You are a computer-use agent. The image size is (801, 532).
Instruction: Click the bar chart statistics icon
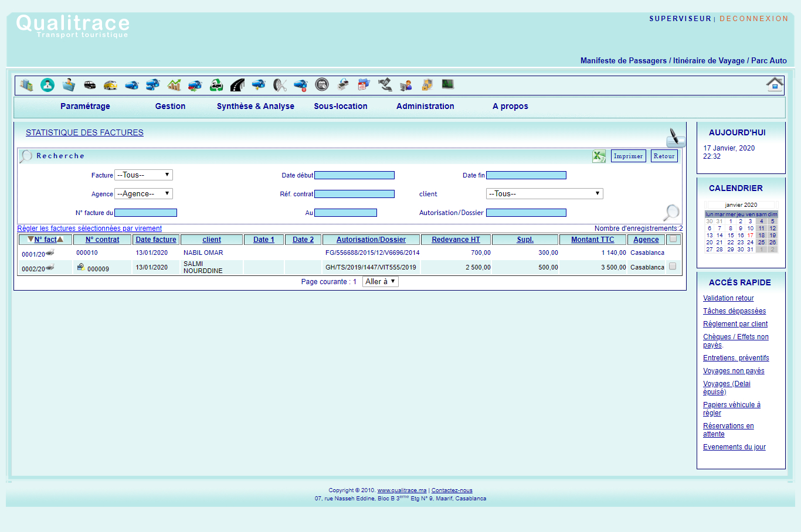[x=174, y=85]
